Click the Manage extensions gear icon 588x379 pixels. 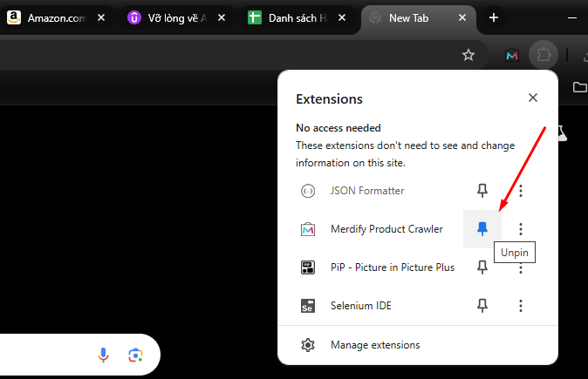(x=307, y=345)
